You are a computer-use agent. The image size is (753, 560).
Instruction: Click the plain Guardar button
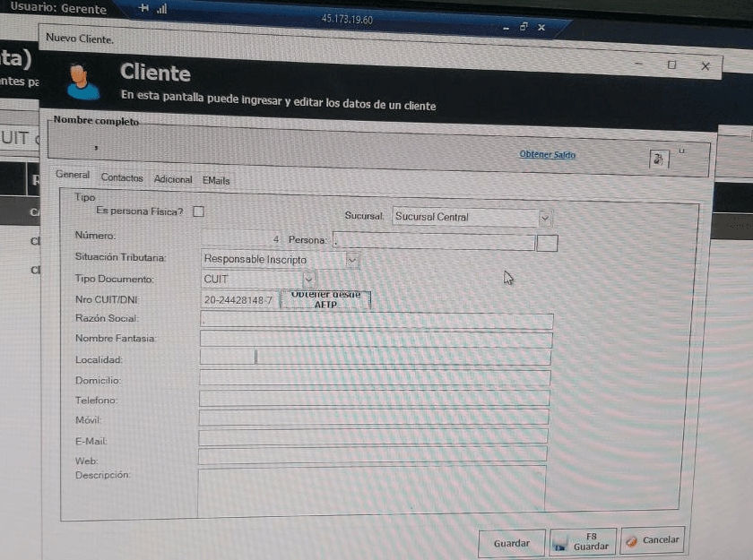click(x=511, y=543)
